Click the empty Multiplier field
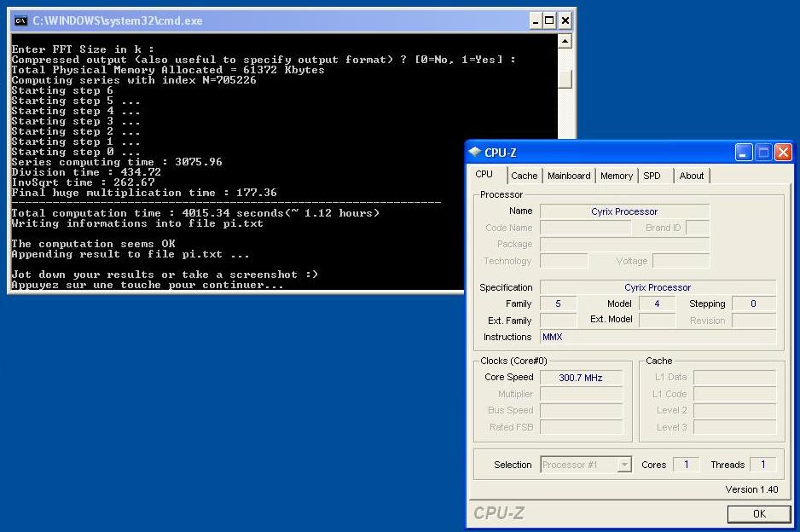Screen dimensions: 800x532 [581, 394]
